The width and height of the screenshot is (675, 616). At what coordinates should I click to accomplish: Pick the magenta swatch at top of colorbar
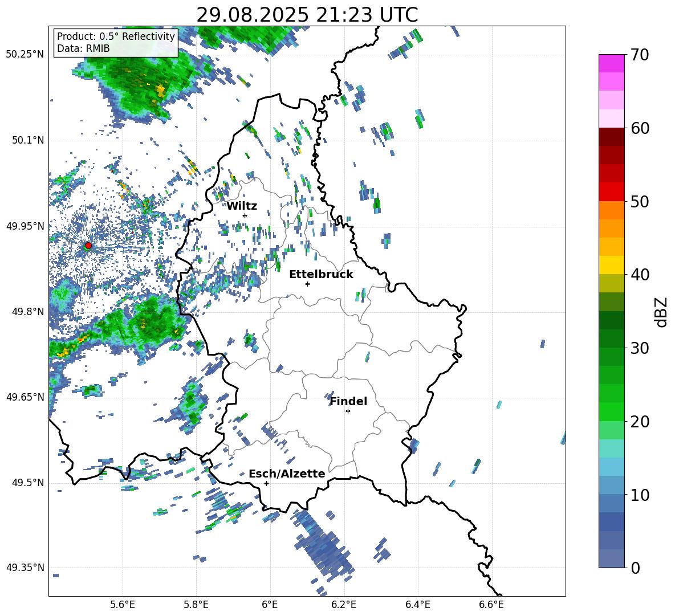611,63
